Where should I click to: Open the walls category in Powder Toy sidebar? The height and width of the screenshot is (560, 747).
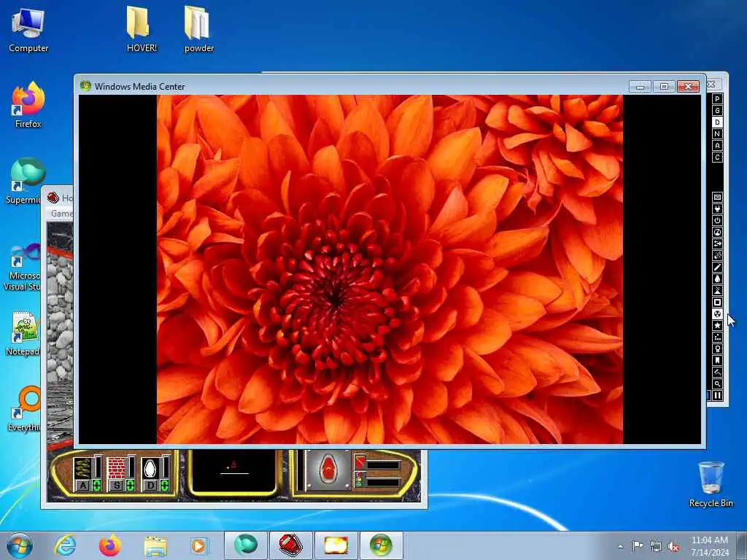pos(717,197)
